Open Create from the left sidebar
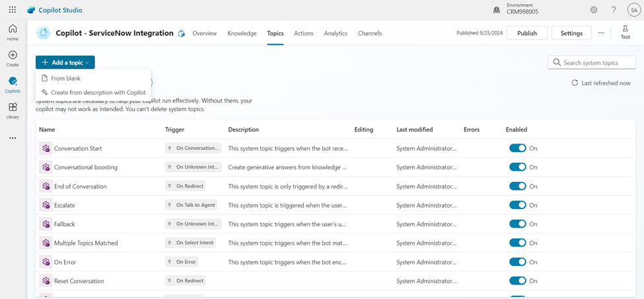Viewport: 644px width, 299px height. [x=13, y=59]
